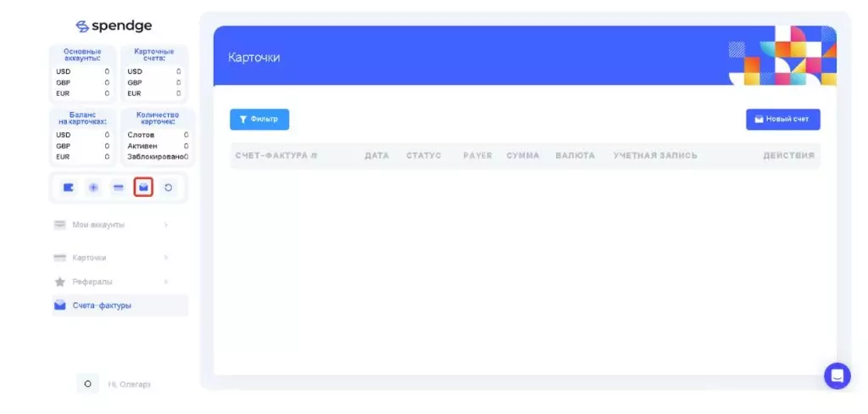This screenshot has height=414, width=868.
Task: Expand the Рефералы chevron
Action: click(x=165, y=283)
